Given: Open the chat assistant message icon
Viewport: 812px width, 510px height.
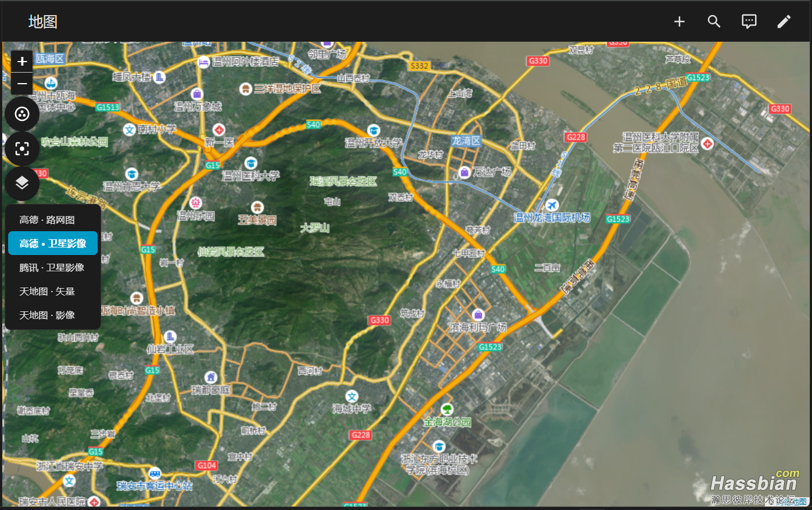Looking at the screenshot, I should pyautogui.click(x=749, y=21).
